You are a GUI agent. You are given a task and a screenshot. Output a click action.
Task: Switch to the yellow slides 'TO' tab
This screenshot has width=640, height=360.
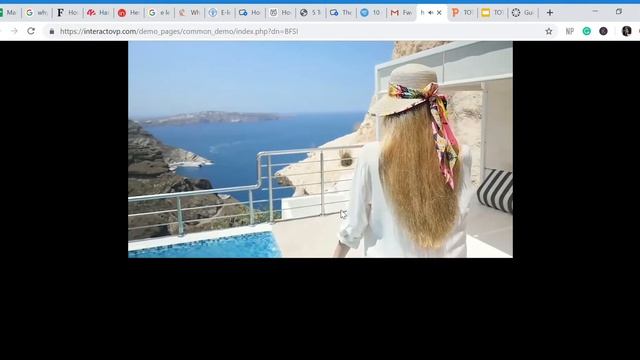(492, 13)
